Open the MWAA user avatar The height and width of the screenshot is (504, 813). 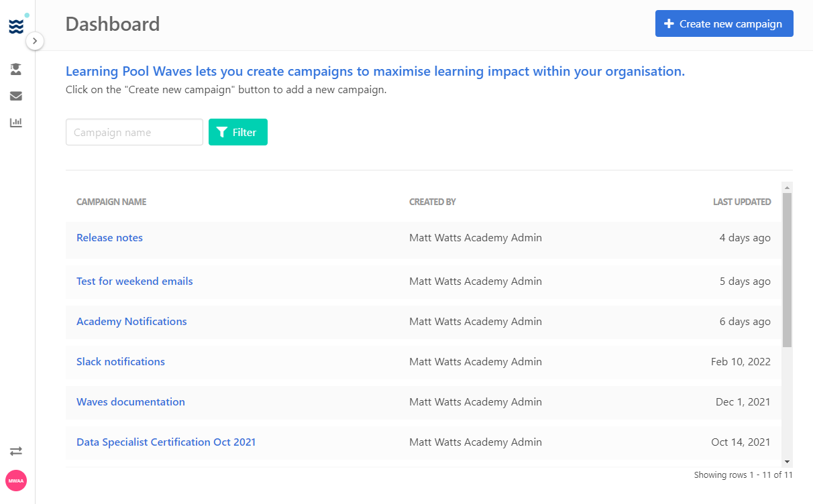point(16,481)
